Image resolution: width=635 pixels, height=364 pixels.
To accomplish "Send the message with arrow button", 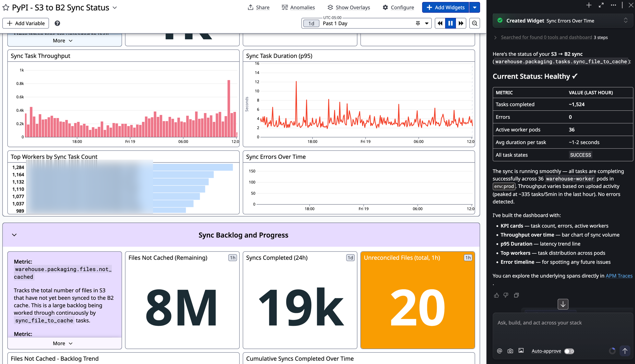I will 625,351.
